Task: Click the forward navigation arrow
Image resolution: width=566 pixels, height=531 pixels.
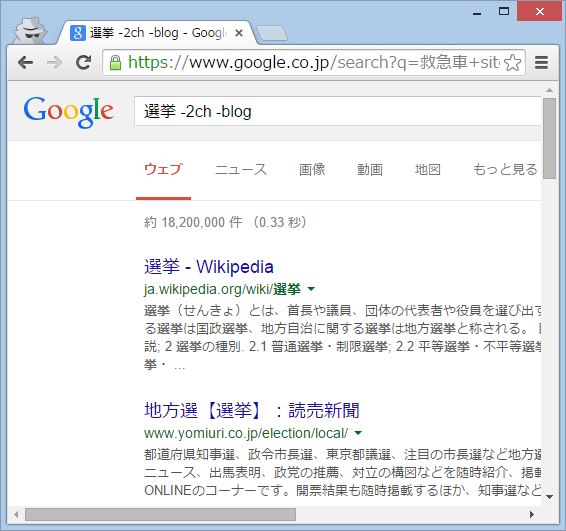Action: tap(55, 63)
